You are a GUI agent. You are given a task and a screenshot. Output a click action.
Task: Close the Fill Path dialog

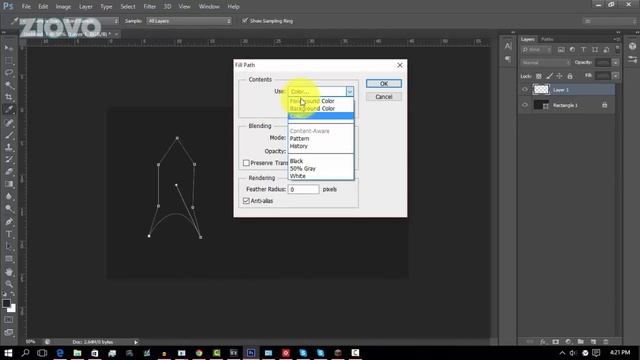tap(400, 65)
